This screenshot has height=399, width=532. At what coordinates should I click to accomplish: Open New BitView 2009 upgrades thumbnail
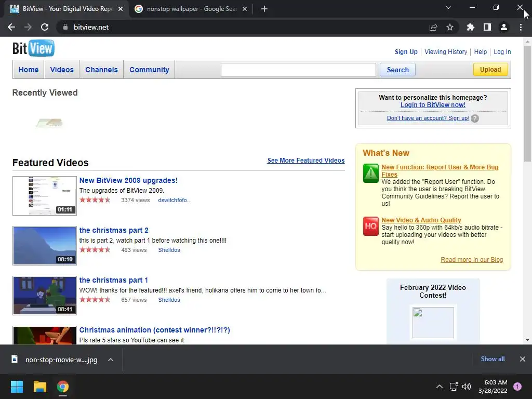coord(45,196)
